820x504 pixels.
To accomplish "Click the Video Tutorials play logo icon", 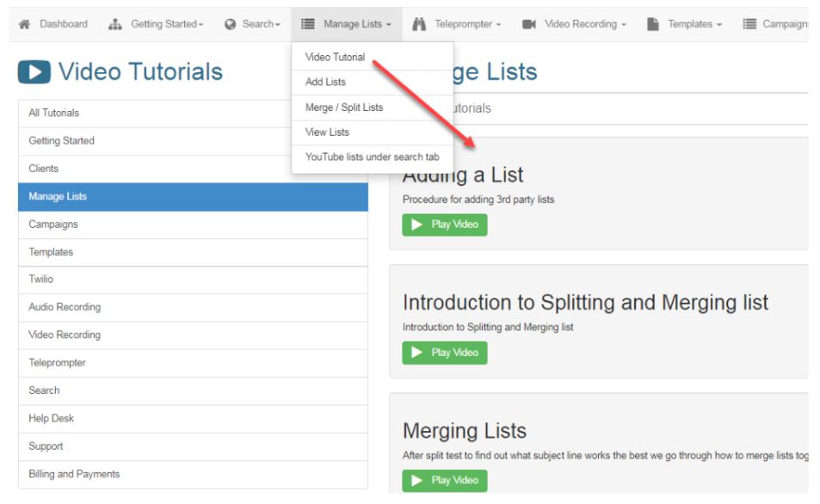I will (x=34, y=72).
